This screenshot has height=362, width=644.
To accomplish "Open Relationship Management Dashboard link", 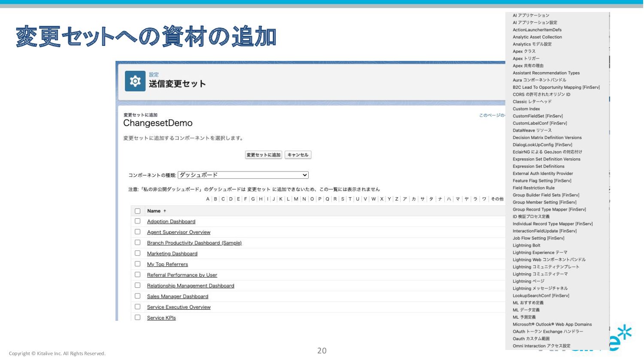I will (x=191, y=286).
